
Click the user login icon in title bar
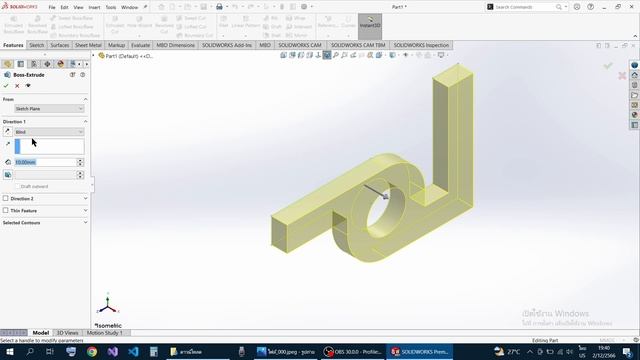[x=577, y=7]
